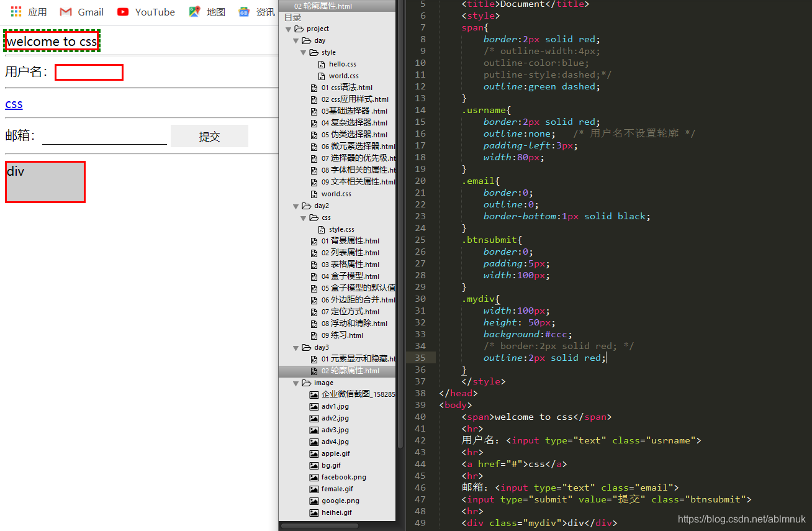
Task: Click the horizontal scrollbar under the file tree
Action: (x=320, y=525)
